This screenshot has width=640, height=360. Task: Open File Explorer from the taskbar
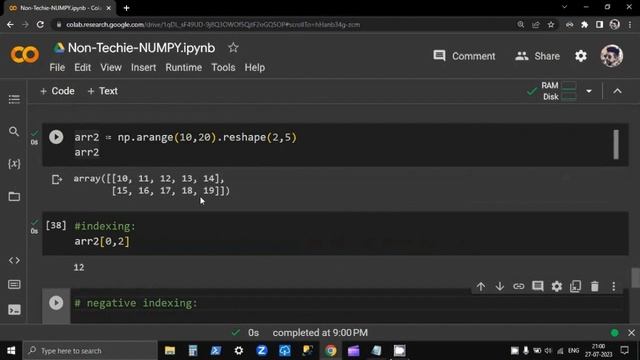click(x=170, y=351)
